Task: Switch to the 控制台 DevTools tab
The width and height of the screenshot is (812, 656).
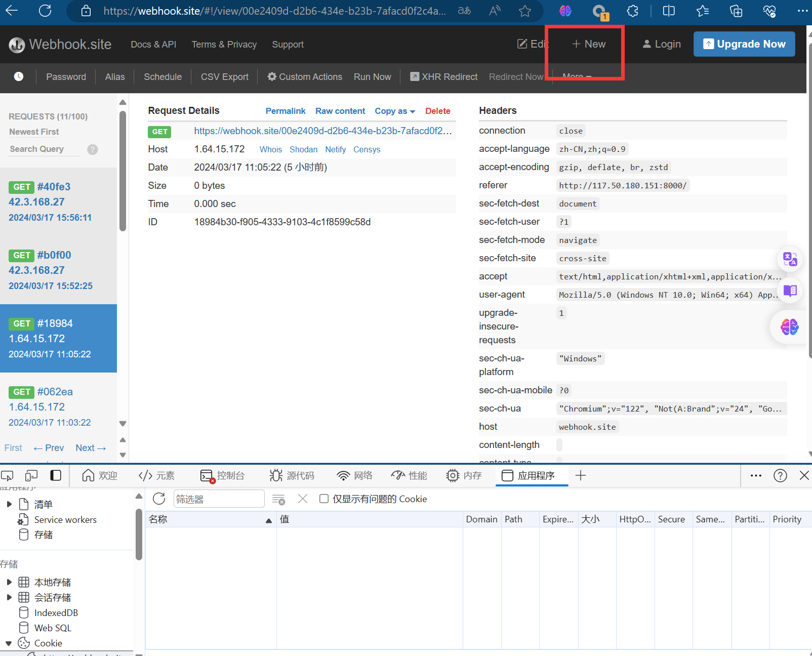Action: click(x=222, y=475)
